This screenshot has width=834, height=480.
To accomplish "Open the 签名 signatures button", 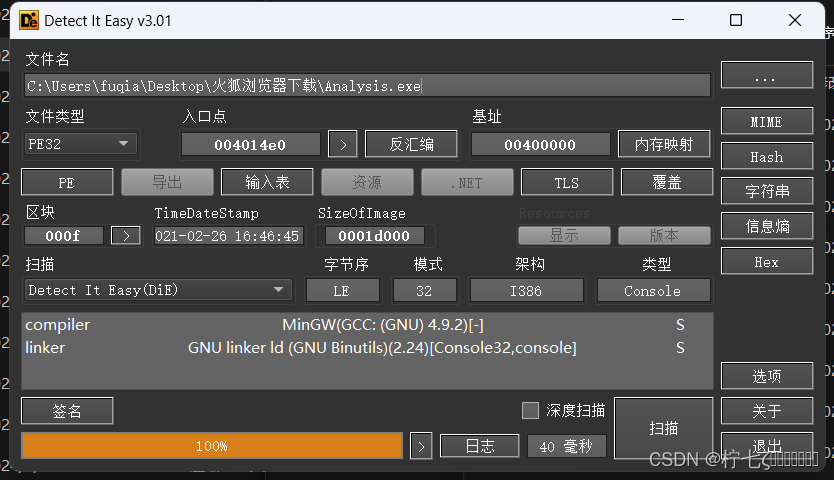I will click(67, 411).
